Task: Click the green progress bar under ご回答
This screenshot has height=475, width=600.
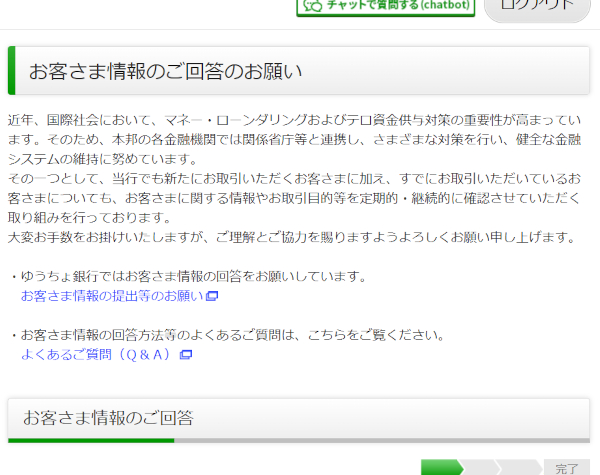Action: click(91, 441)
